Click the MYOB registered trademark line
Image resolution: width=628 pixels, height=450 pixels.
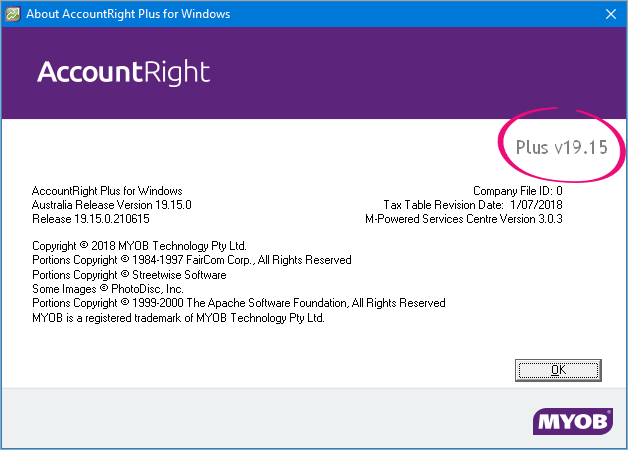tap(178, 317)
